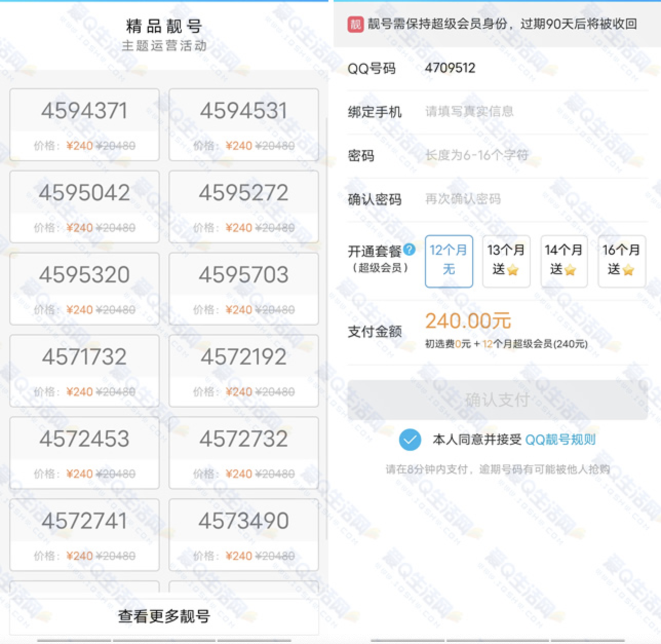Click the QQ号码 value 4709512
Viewport: 661px width, 644px height.
point(450,68)
